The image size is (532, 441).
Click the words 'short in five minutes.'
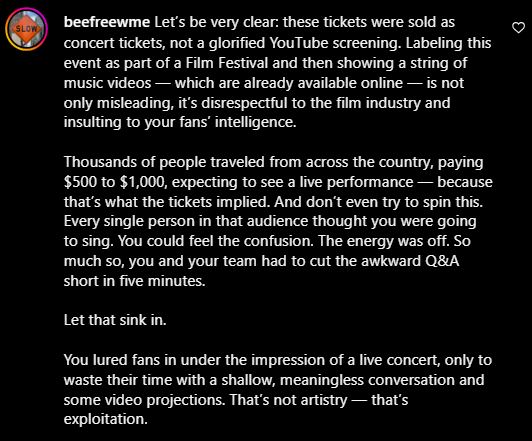pyautogui.click(x=135, y=281)
